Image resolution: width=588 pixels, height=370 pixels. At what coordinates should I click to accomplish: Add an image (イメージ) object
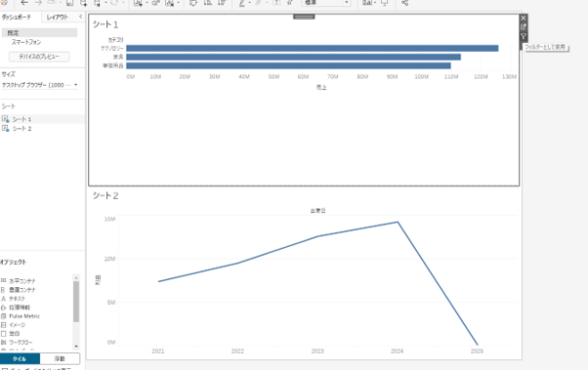coord(13,325)
